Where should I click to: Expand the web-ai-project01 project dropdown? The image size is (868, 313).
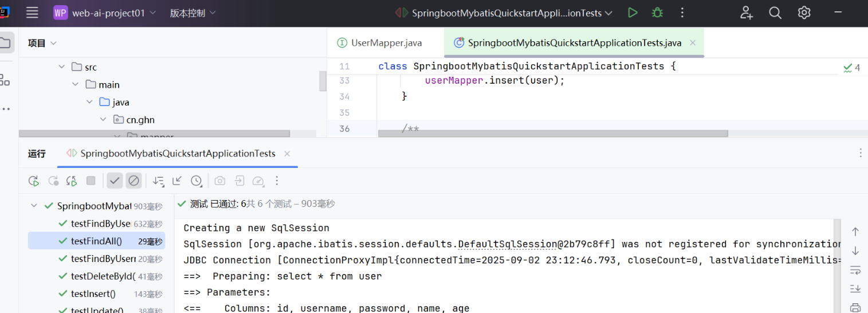tap(105, 13)
